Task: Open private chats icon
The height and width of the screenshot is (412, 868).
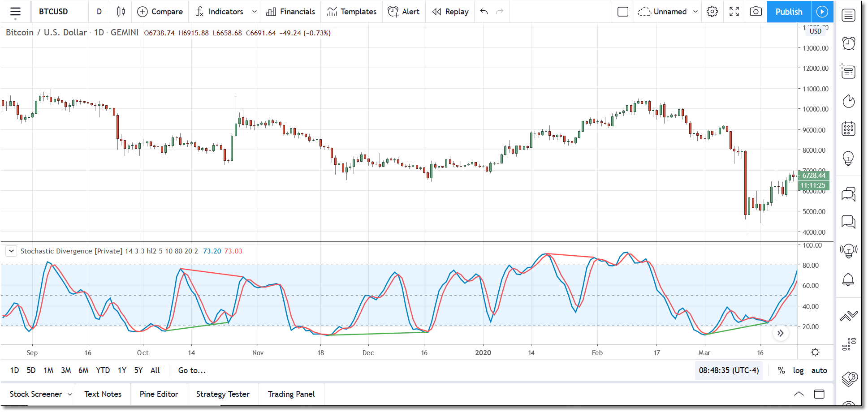Action: [848, 222]
